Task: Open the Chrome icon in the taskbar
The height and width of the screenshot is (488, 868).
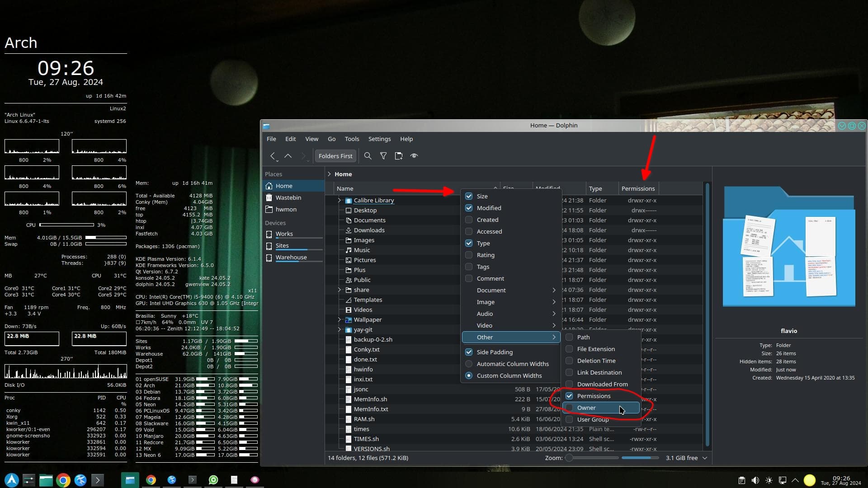Action: (63, 480)
